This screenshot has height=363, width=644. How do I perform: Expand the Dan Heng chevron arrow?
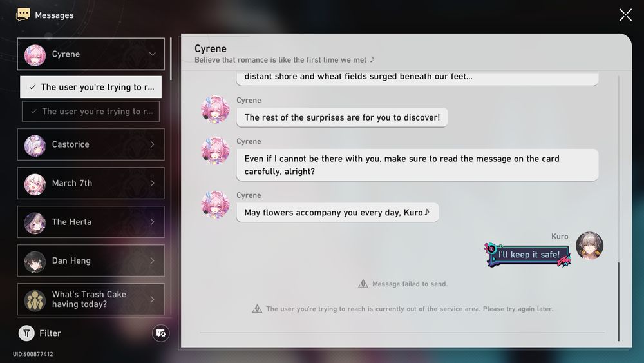(153, 260)
